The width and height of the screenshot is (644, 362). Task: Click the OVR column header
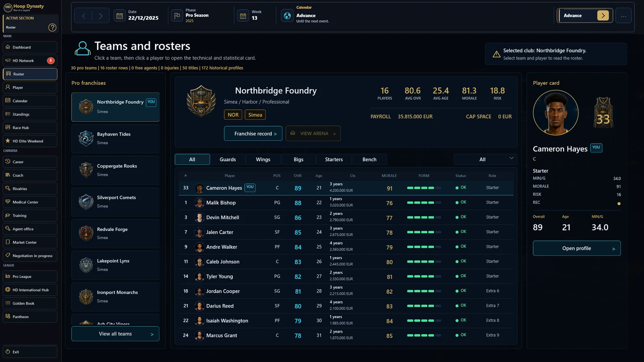pos(298,176)
